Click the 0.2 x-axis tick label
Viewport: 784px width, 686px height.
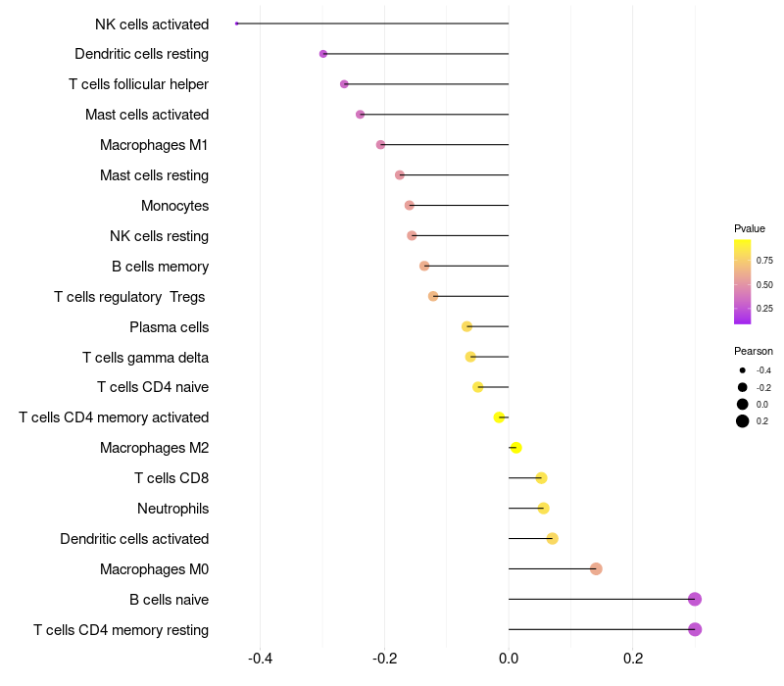tap(632, 659)
